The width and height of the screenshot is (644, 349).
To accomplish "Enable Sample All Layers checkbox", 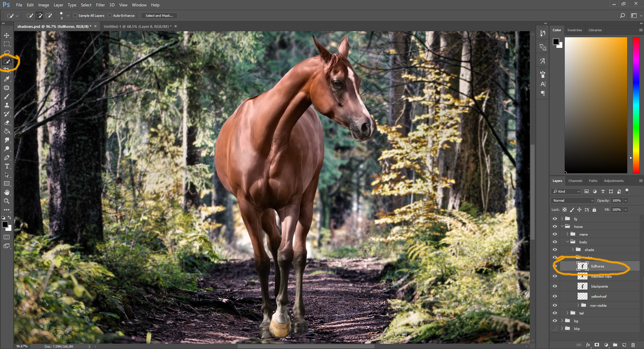I will (75, 16).
